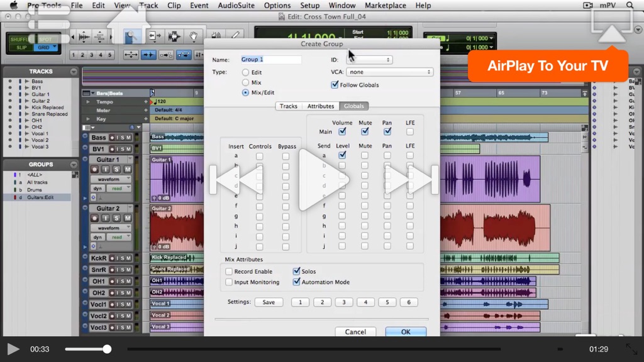This screenshot has height=362, width=644.
Task: Open the Apple menu
Action: (x=14, y=5)
